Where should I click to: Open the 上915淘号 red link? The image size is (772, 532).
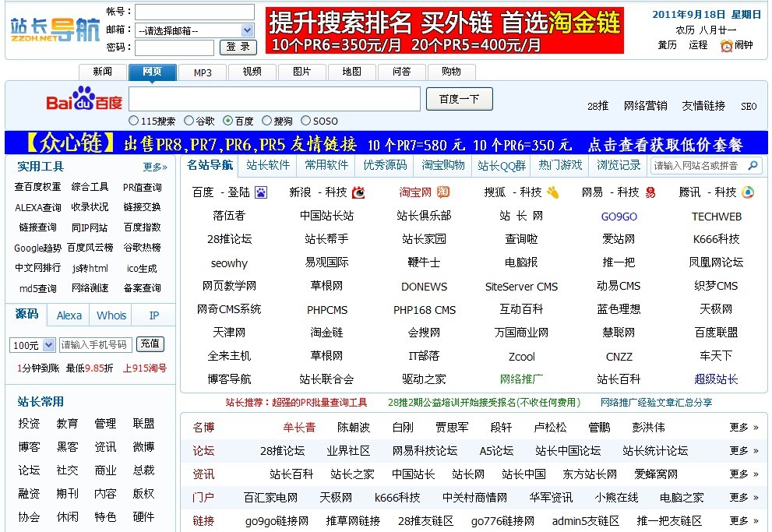click(x=145, y=368)
